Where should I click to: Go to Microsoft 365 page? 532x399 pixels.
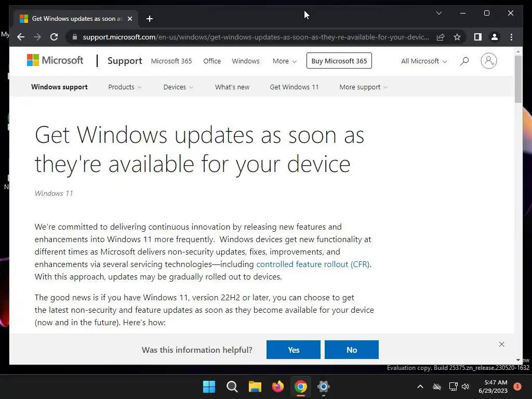point(171,61)
